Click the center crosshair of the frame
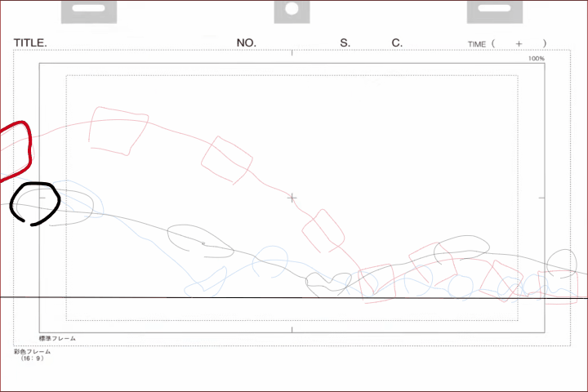Viewport: 588px width, 392px height. coord(292,198)
